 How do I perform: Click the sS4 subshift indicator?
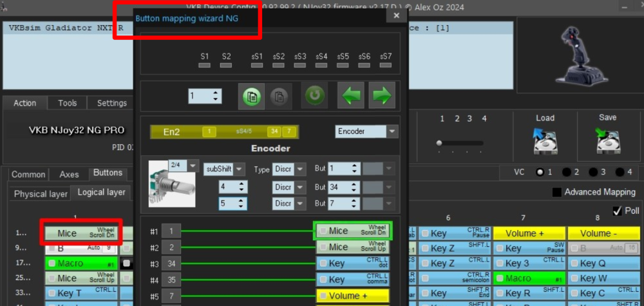coord(321,65)
